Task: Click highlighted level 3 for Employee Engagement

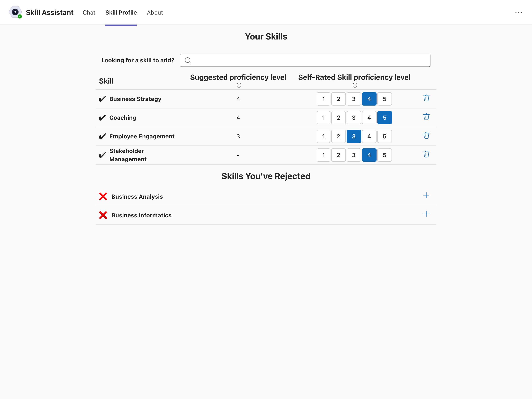Action: click(x=354, y=136)
